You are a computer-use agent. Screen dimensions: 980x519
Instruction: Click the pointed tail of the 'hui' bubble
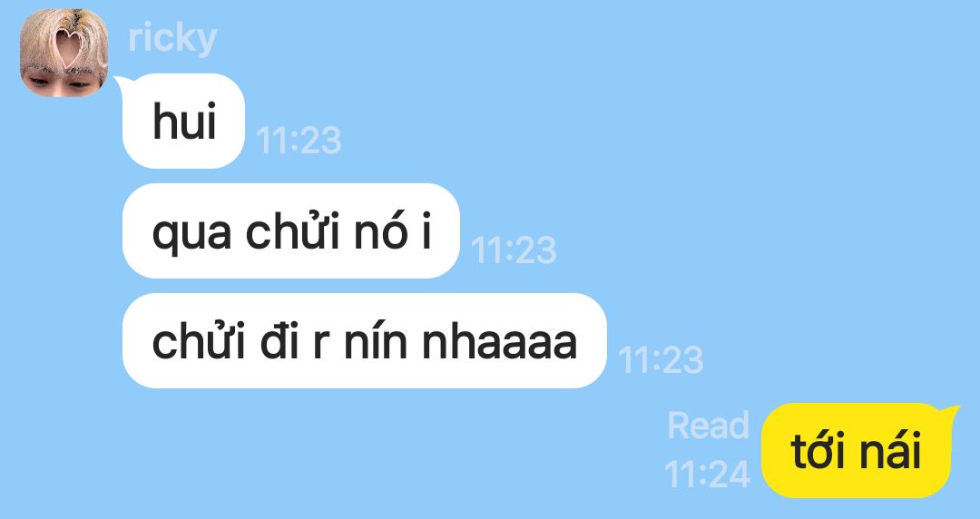click(120, 82)
